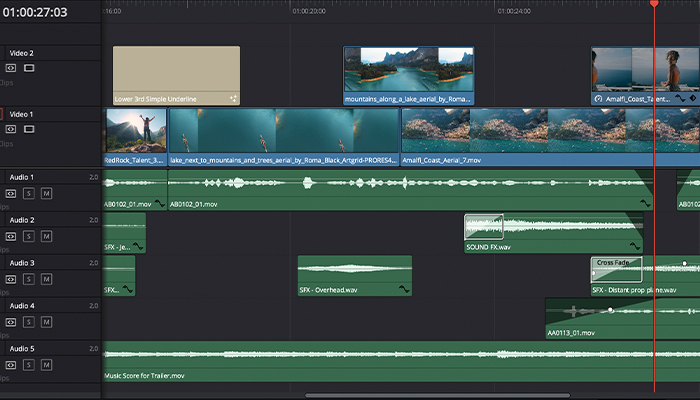The width and height of the screenshot is (700, 400).
Task: Mute the Audio 3 track
Action: point(46,279)
